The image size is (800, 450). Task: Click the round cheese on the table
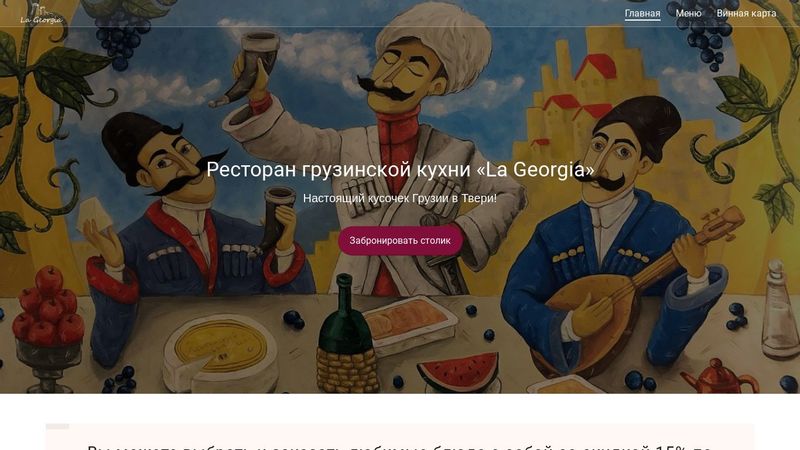[x=220, y=353]
